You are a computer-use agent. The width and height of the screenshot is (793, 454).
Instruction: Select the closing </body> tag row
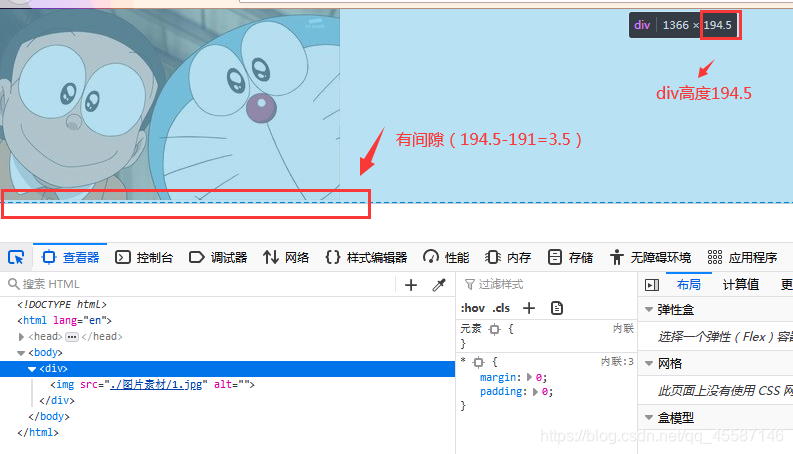[228, 417]
